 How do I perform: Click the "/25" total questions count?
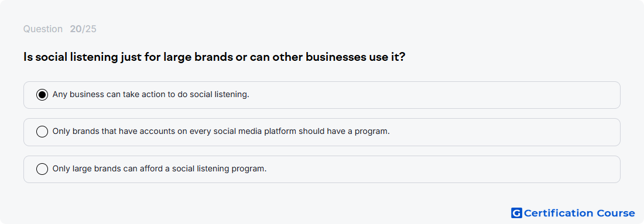click(x=89, y=29)
